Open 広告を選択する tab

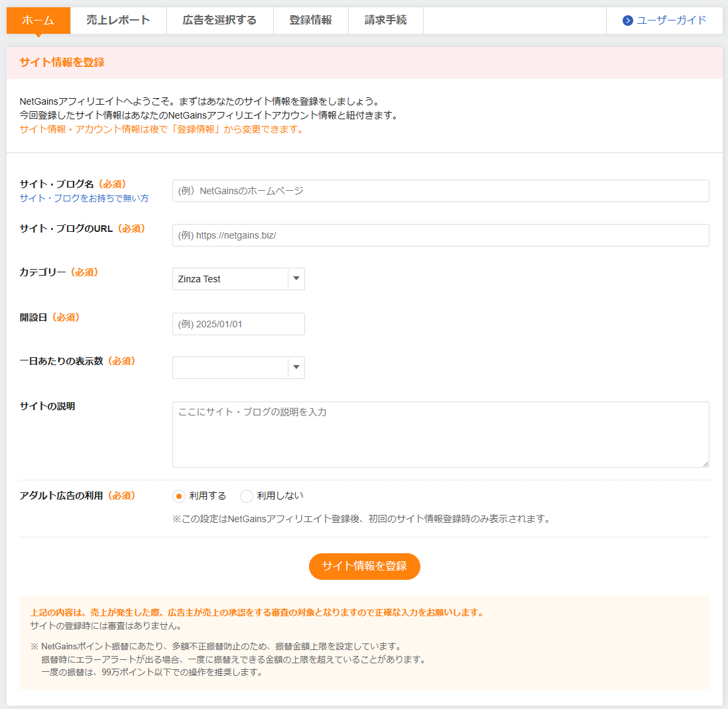coord(219,21)
